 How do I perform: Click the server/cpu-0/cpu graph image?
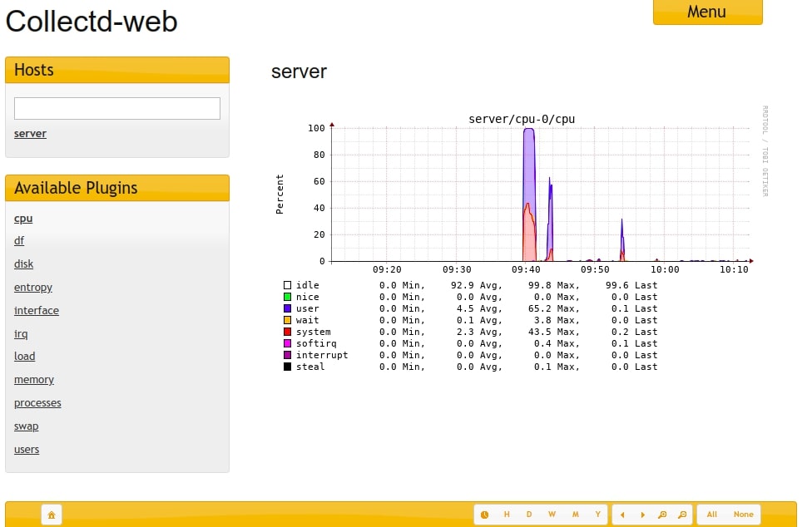521,240
